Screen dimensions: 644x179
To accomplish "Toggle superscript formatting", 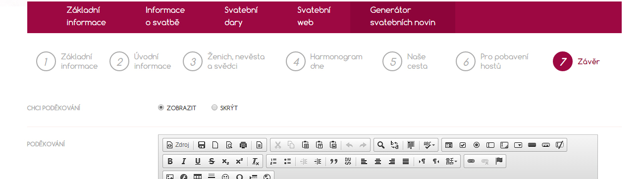I will tap(239, 161).
